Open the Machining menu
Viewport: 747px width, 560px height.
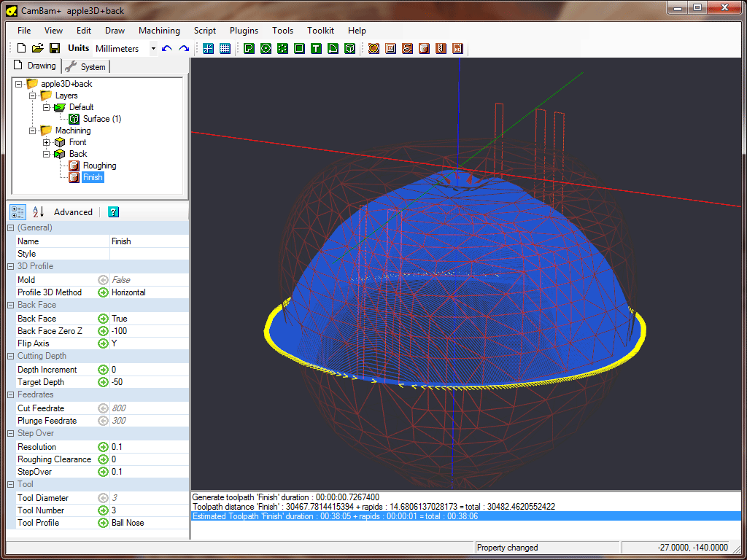pyautogui.click(x=159, y=31)
